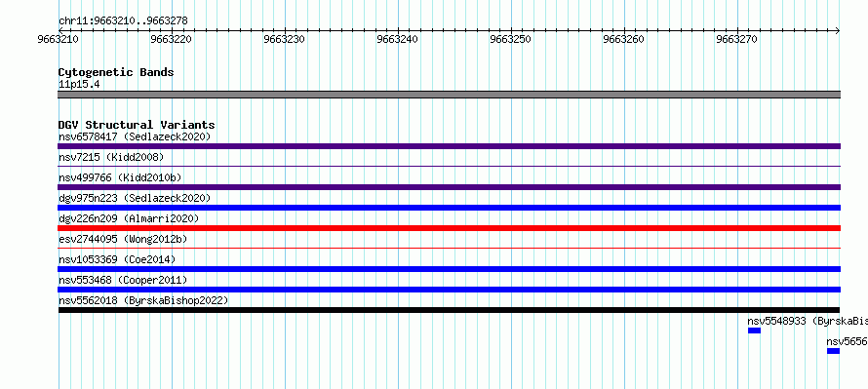
Task: Click the DGV Structural Variants track title
Action: tap(137, 125)
